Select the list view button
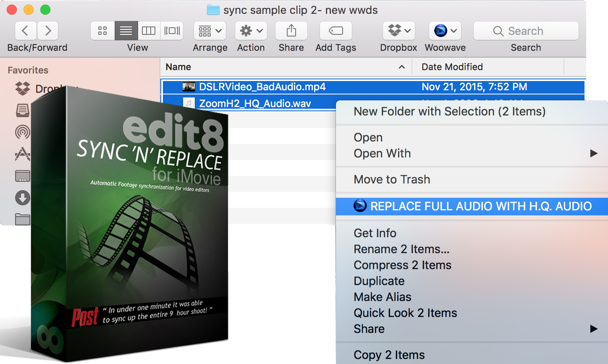This screenshot has height=364, width=608. [126, 31]
